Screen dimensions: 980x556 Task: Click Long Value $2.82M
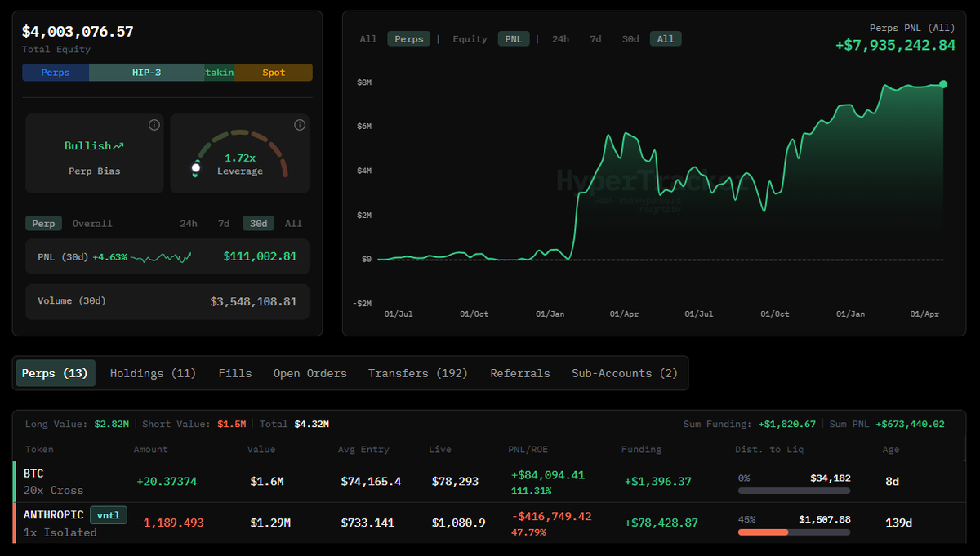111,425
